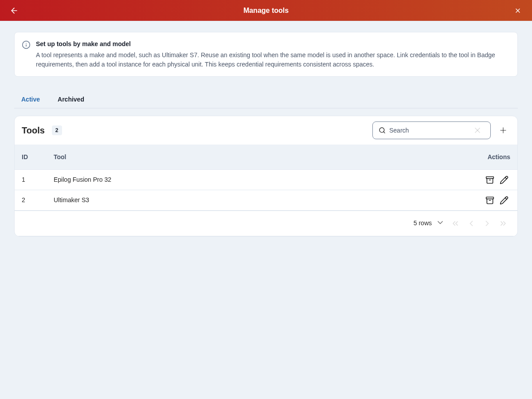Jump to the last page
Screen dimensions: 532x399
click(x=503, y=223)
